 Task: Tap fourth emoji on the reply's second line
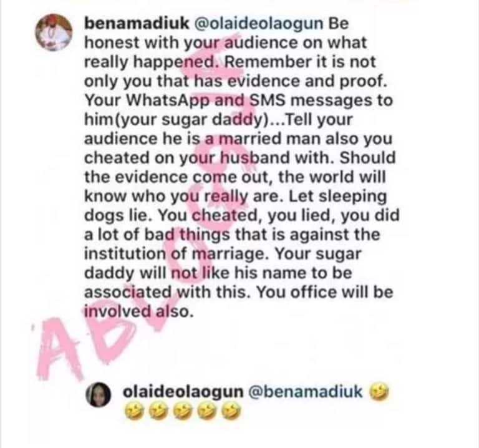[207, 411]
